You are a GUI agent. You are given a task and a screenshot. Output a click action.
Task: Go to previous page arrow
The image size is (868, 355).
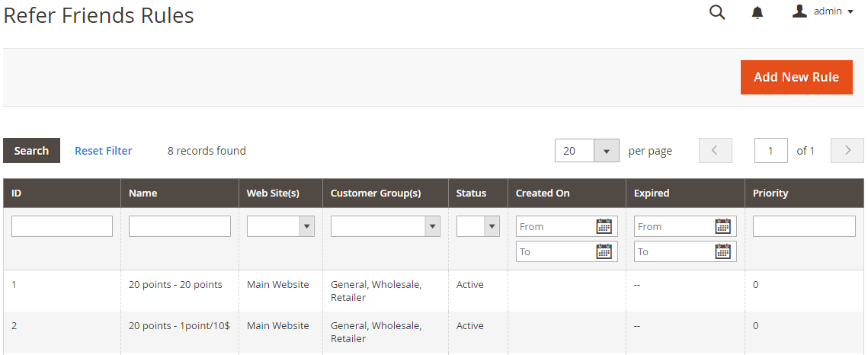click(715, 151)
